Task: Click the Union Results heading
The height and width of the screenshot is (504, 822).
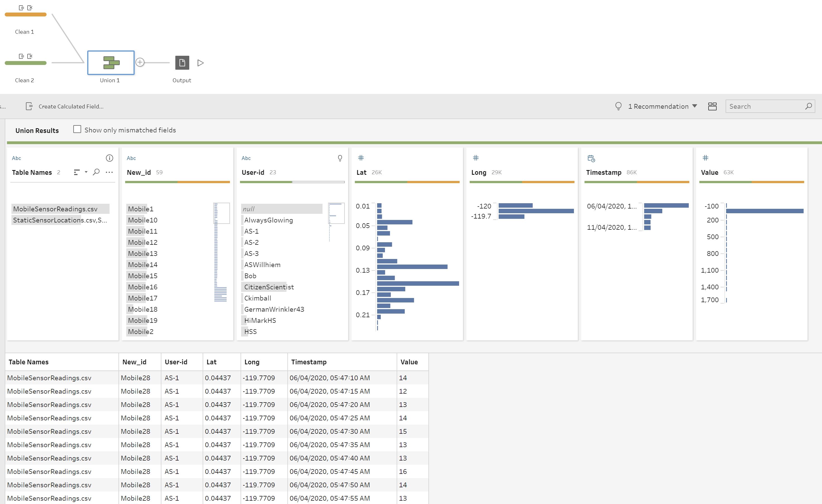Action: (37, 130)
